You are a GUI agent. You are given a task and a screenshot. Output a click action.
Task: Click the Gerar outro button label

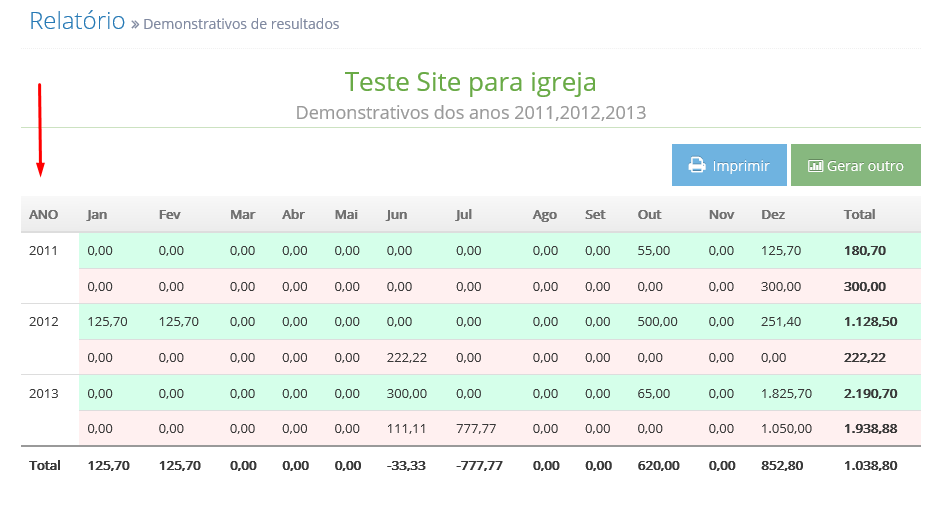[x=865, y=166]
